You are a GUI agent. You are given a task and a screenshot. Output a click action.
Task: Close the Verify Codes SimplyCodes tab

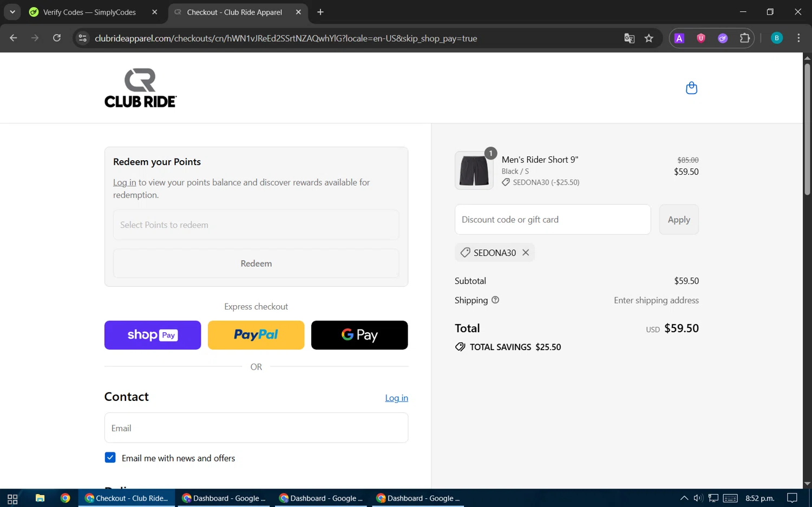[x=155, y=12]
